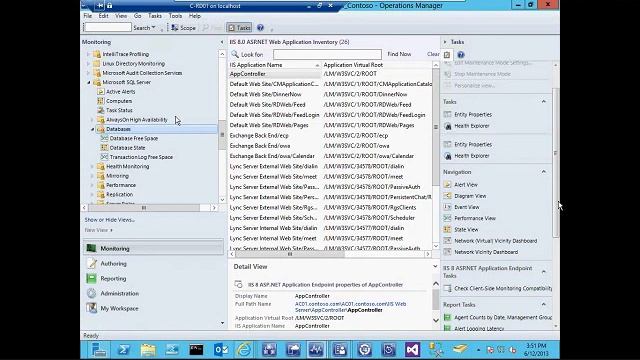
Task: Run Check Client-Side Monitoring Compatibility task
Action: [x=503, y=289]
